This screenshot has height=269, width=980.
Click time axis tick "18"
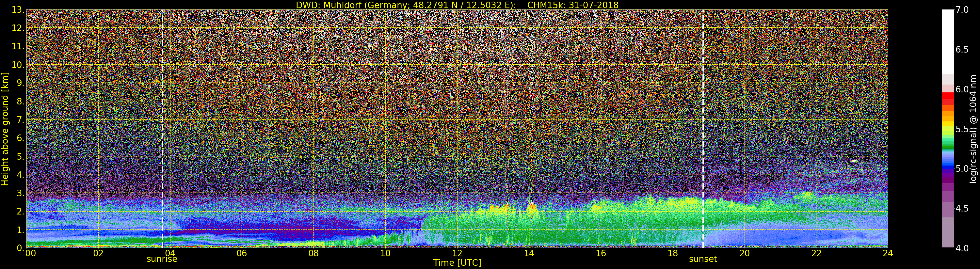[x=673, y=253]
